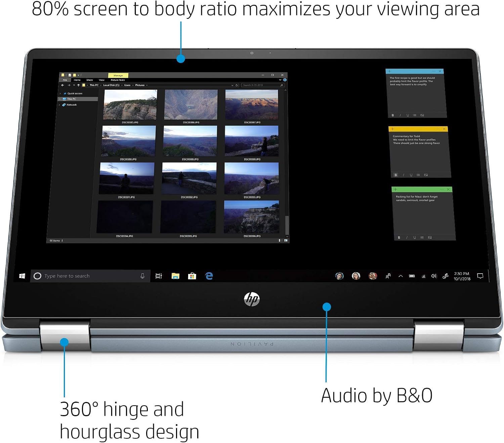The width and height of the screenshot is (504, 443).
Task: Open the People icon in taskbar
Action: tap(388, 276)
